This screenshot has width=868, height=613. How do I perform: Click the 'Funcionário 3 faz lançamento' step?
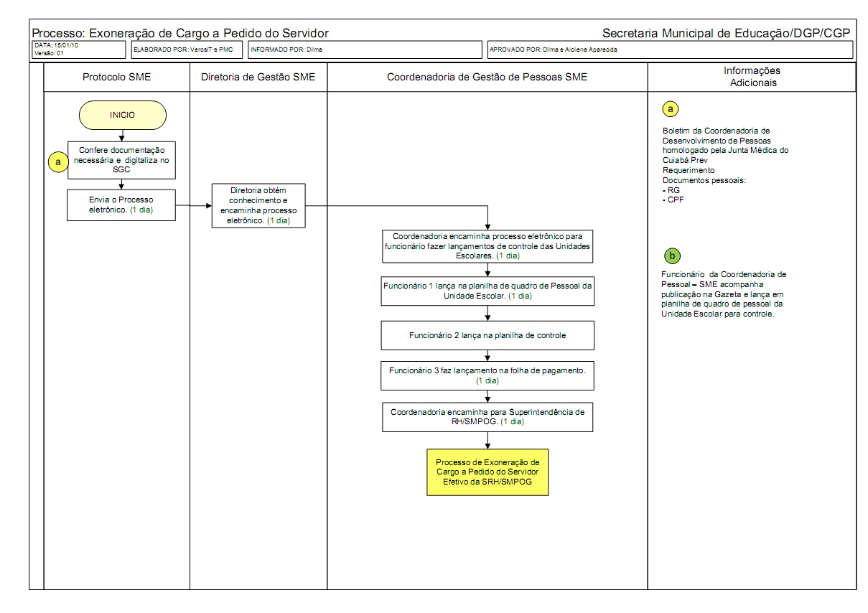488,375
